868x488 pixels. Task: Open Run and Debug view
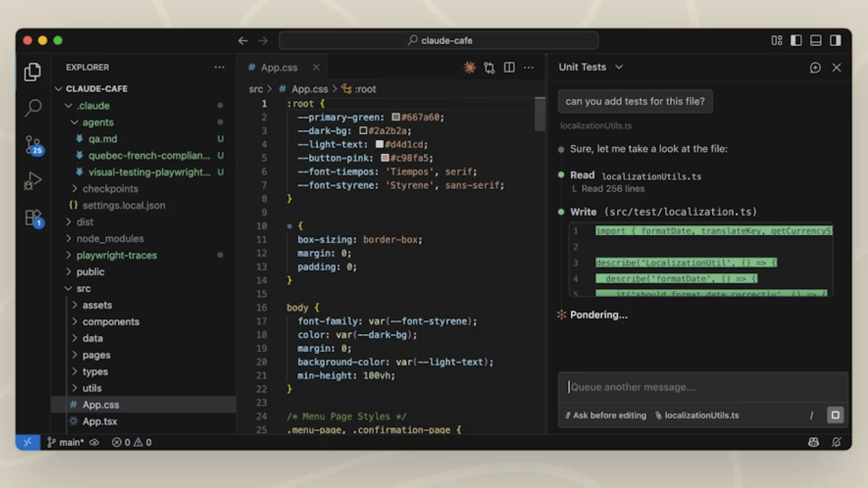[x=33, y=181]
